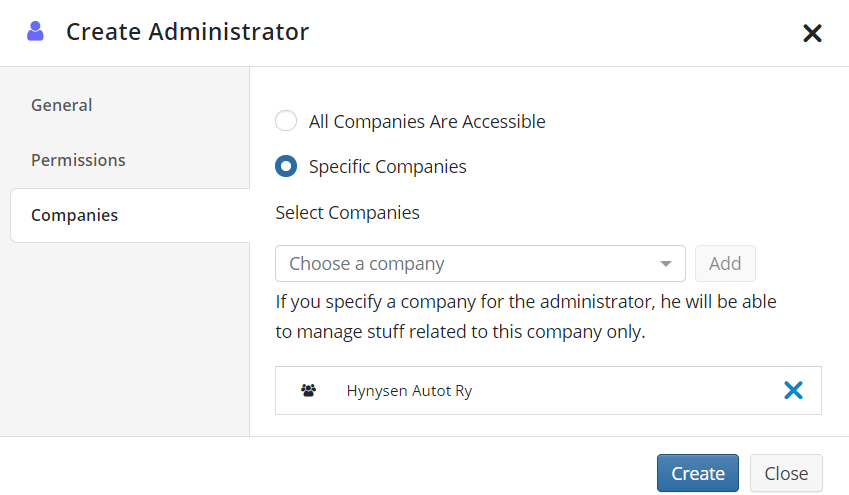This screenshot has height=495, width=849.
Task: Remove Hynysen Autot Ry with blue X
Action: click(793, 390)
